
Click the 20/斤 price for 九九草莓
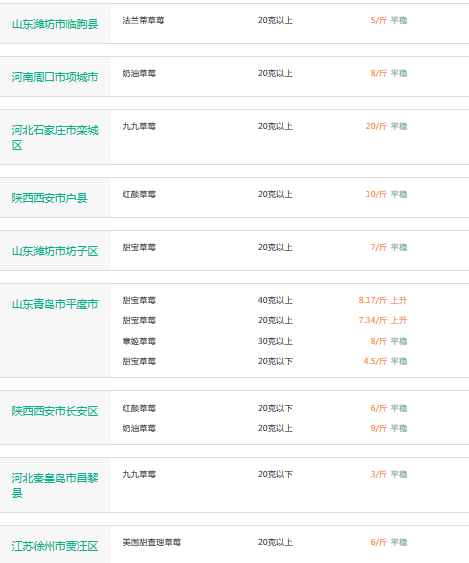click(x=376, y=126)
